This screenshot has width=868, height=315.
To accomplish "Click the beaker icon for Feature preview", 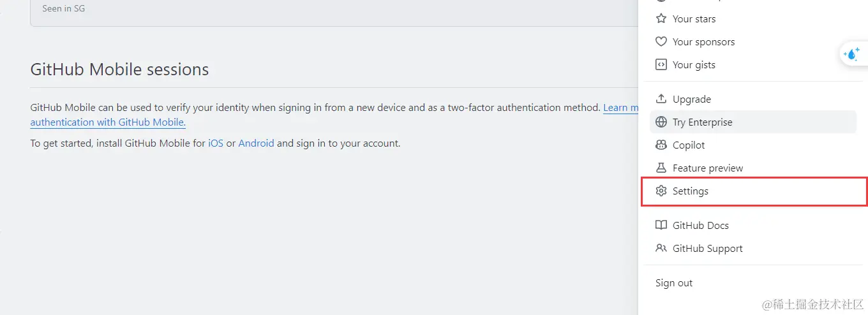I will click(661, 168).
